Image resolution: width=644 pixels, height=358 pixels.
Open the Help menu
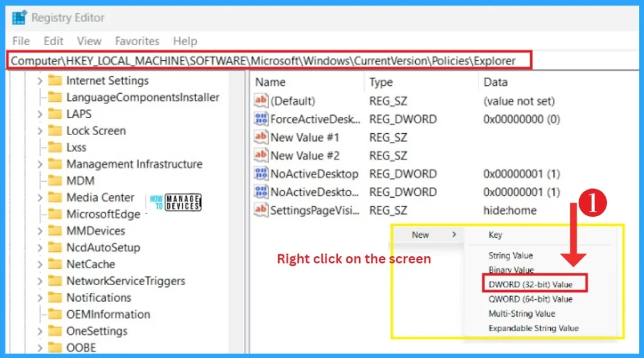coord(185,41)
